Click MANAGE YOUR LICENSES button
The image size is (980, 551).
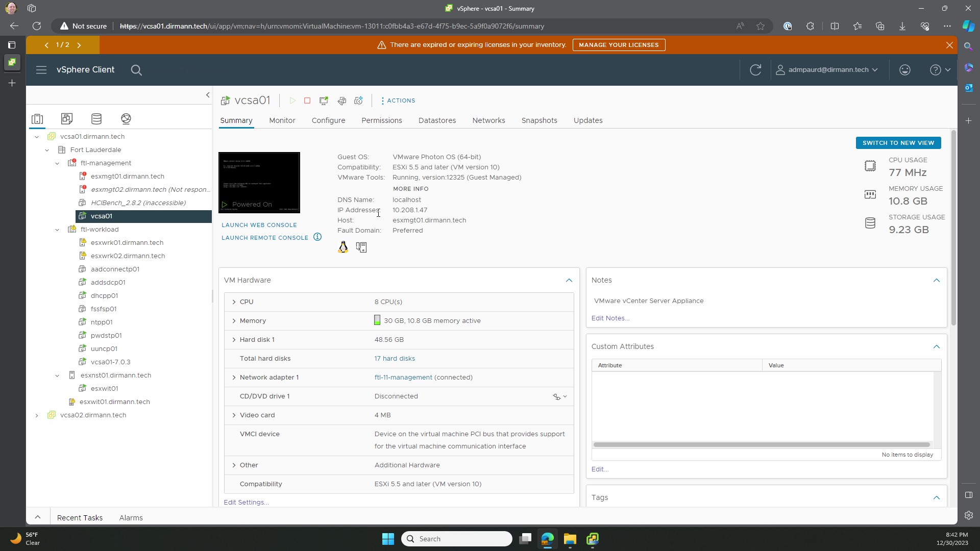click(619, 45)
